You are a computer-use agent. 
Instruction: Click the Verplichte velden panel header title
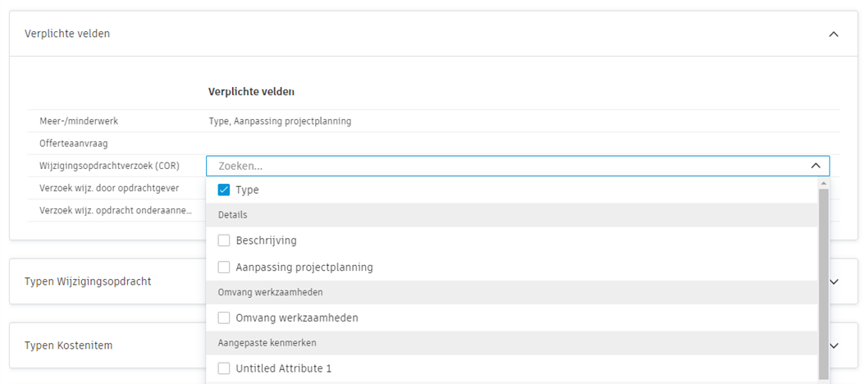[67, 34]
